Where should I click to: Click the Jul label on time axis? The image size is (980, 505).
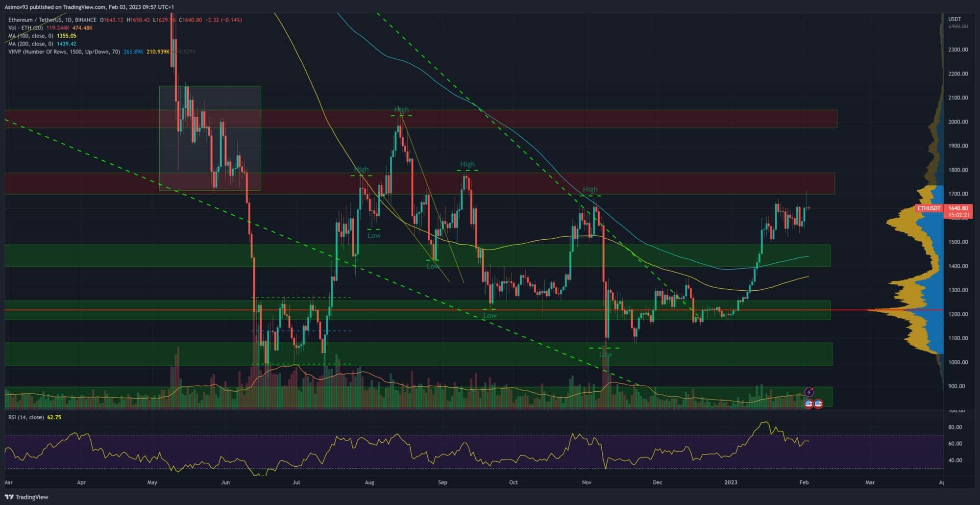(x=296, y=482)
